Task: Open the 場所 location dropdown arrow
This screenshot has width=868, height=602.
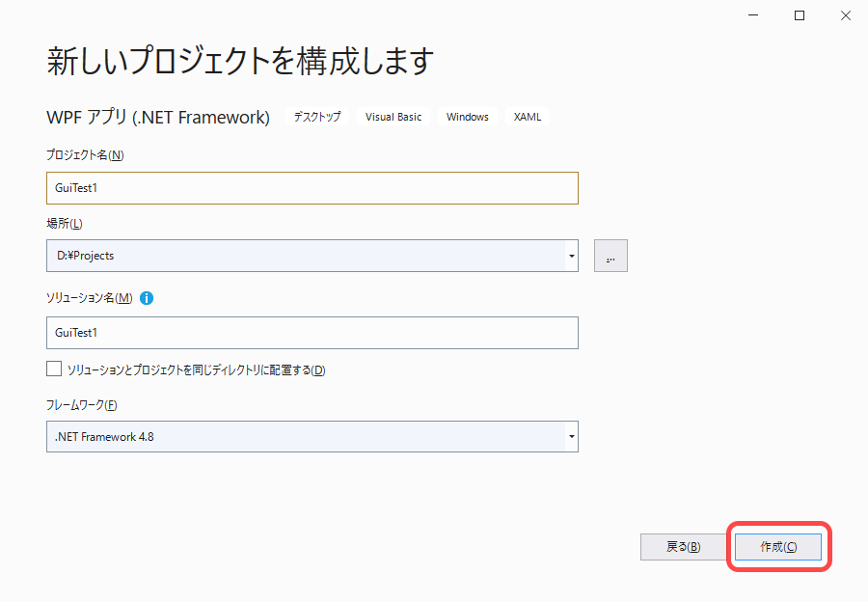Action: tap(569, 255)
